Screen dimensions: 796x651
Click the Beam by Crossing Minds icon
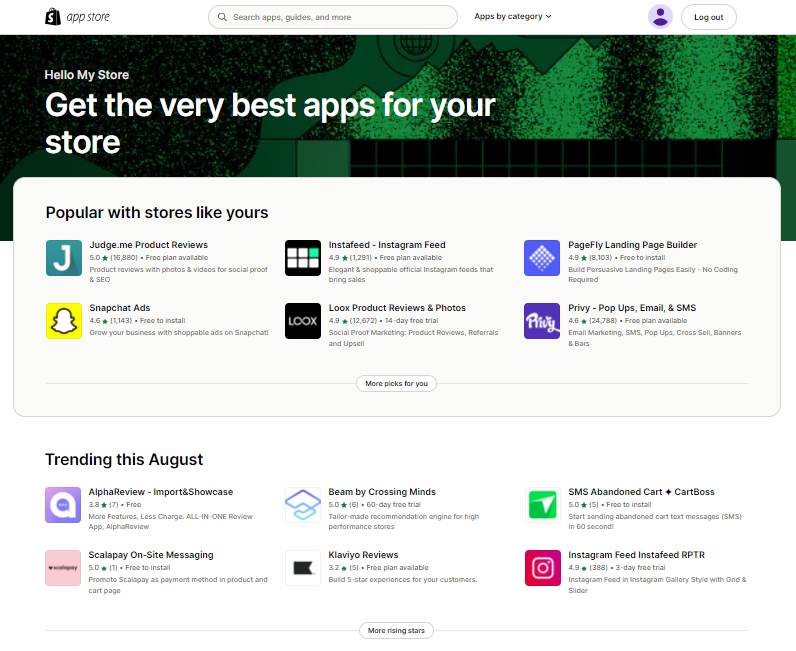click(303, 505)
